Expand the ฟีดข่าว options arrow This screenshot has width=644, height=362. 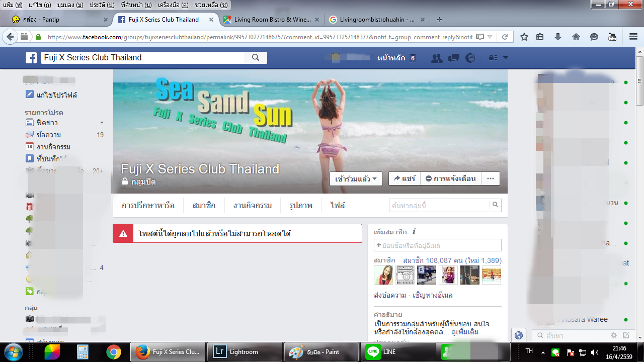(102, 123)
